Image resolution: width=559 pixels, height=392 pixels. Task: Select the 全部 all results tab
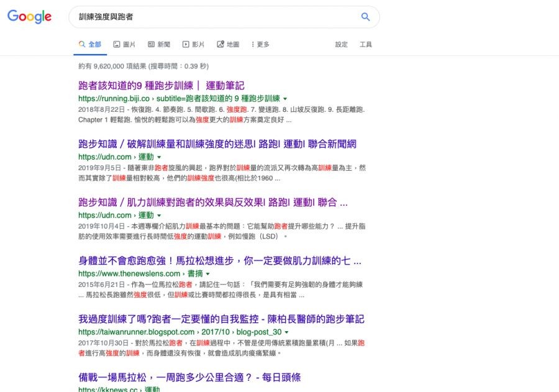point(89,44)
